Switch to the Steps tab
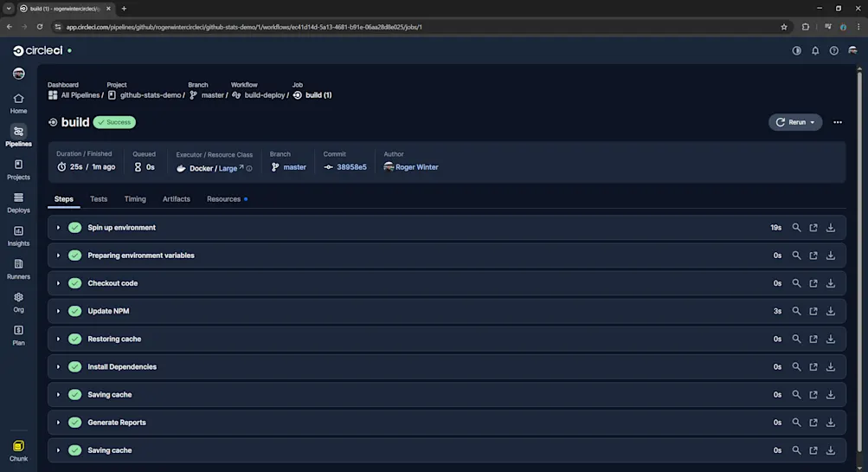 pos(64,199)
